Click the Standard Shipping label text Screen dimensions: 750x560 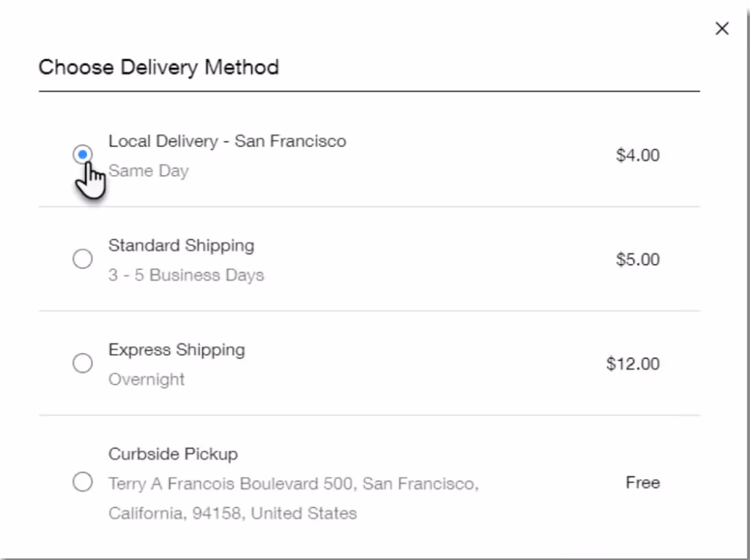(x=181, y=245)
